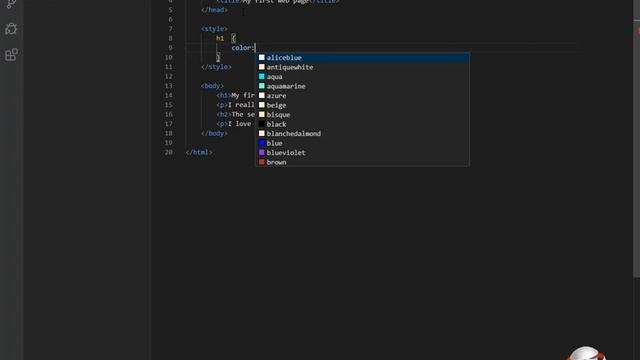Screen dimensions: 640x360
Task: Click the opening body tag on line 13
Action: click(x=212, y=86)
